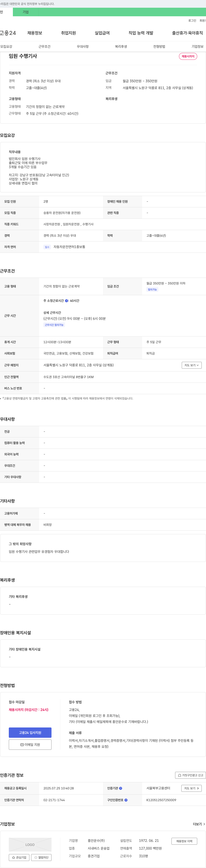This screenshot has width=206, height=868.
Task: Jump to 우대사항 section tab
Action: coord(83,46)
